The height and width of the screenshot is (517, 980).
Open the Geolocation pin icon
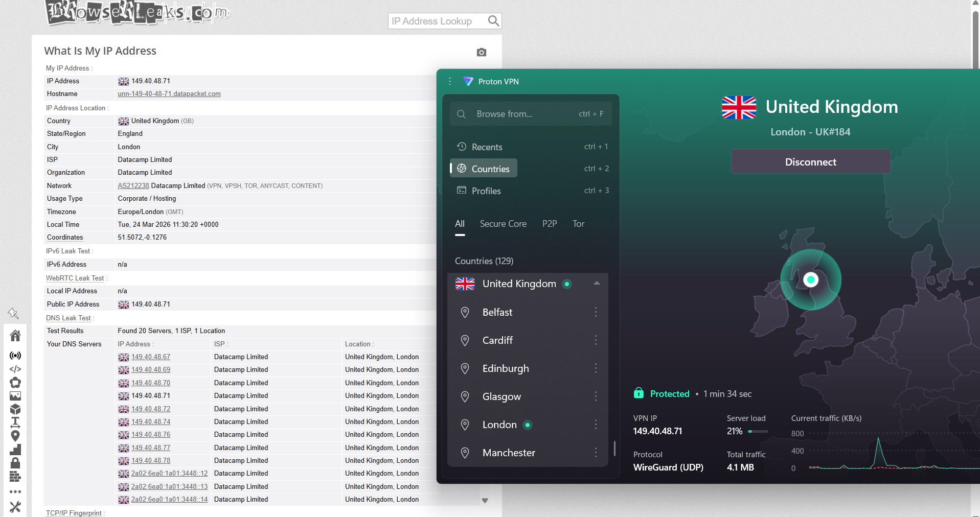(x=15, y=436)
